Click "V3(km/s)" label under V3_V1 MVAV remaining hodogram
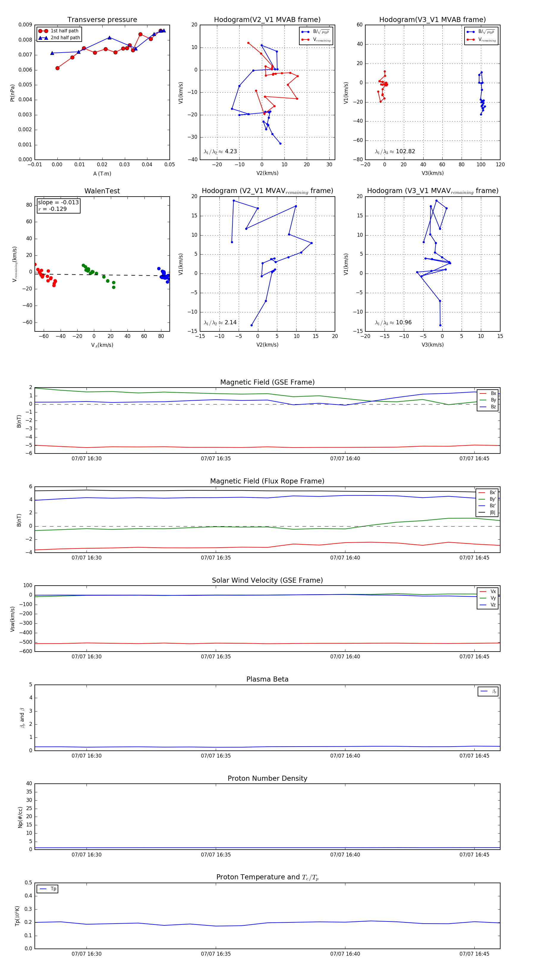535x980 pixels. tap(432, 345)
